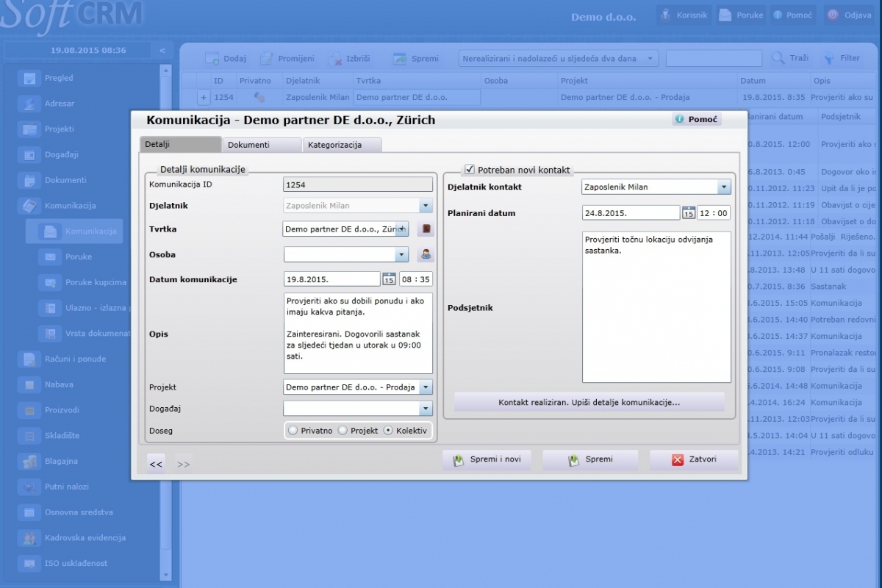Open the Kadrovska evidencija sidebar icon
The height and width of the screenshot is (588, 882).
[29, 538]
